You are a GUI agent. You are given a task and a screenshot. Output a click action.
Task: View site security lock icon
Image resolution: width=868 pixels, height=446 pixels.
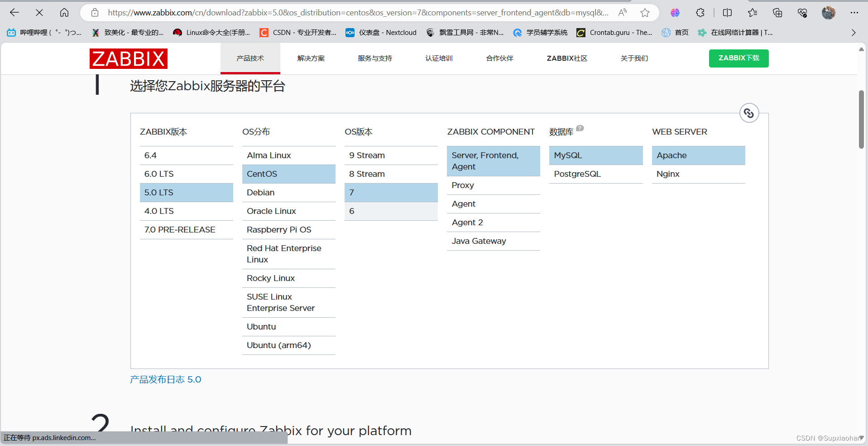(x=95, y=13)
